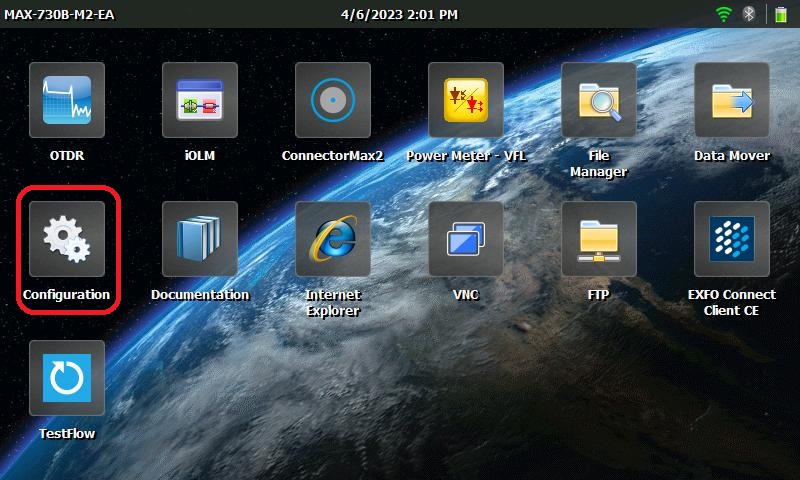Open the FTP folder icon

(599, 239)
